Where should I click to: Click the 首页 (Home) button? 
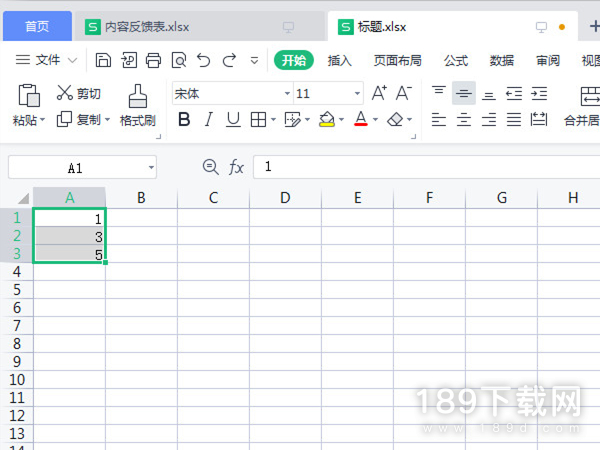(x=36, y=25)
